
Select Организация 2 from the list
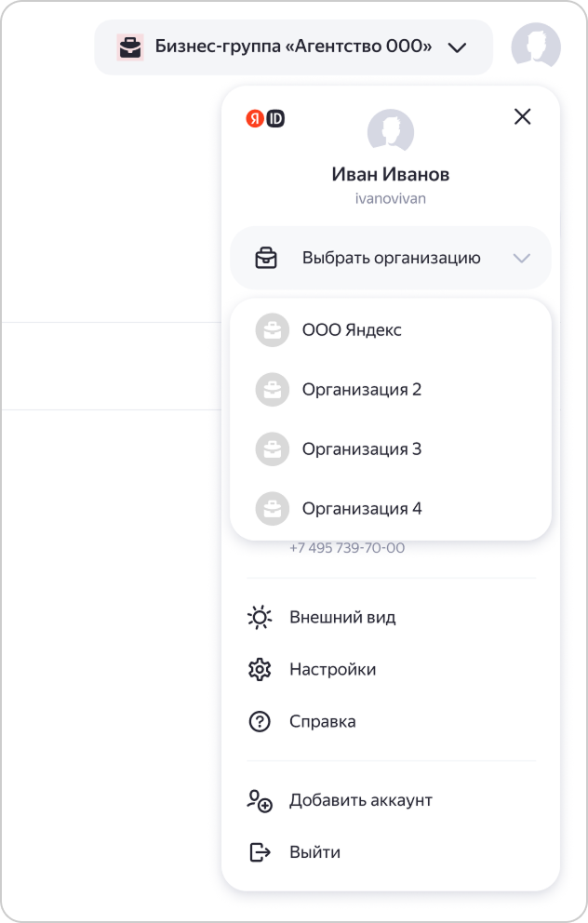(x=362, y=390)
